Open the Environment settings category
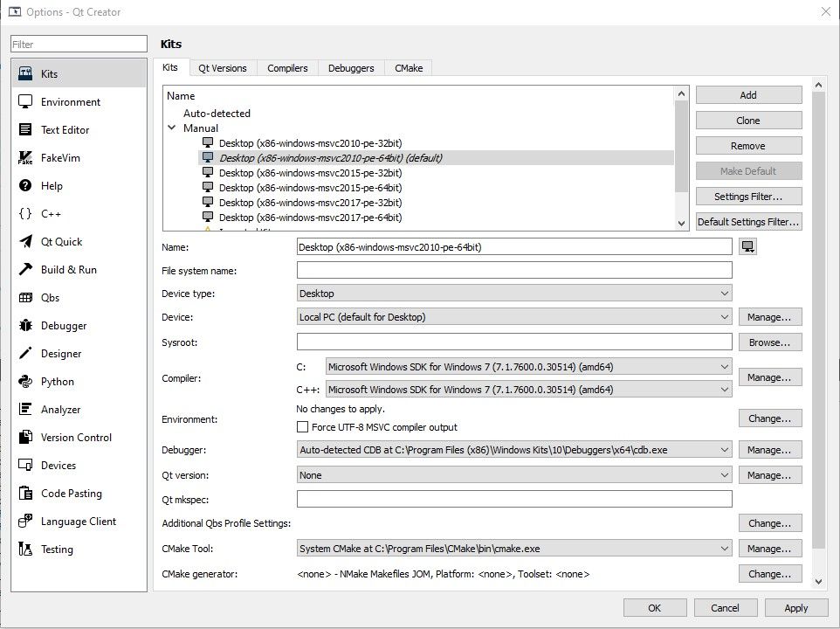This screenshot has height=629, width=840. (79, 102)
